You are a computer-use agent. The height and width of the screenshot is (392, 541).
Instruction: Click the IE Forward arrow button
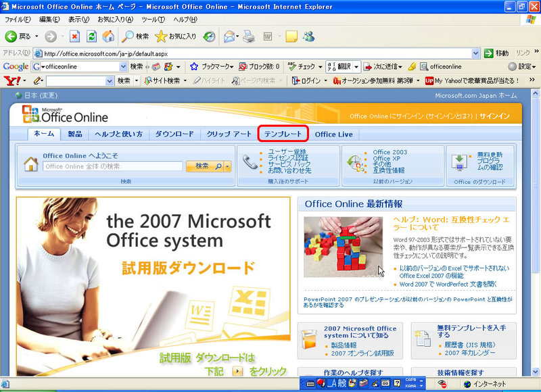(51, 36)
